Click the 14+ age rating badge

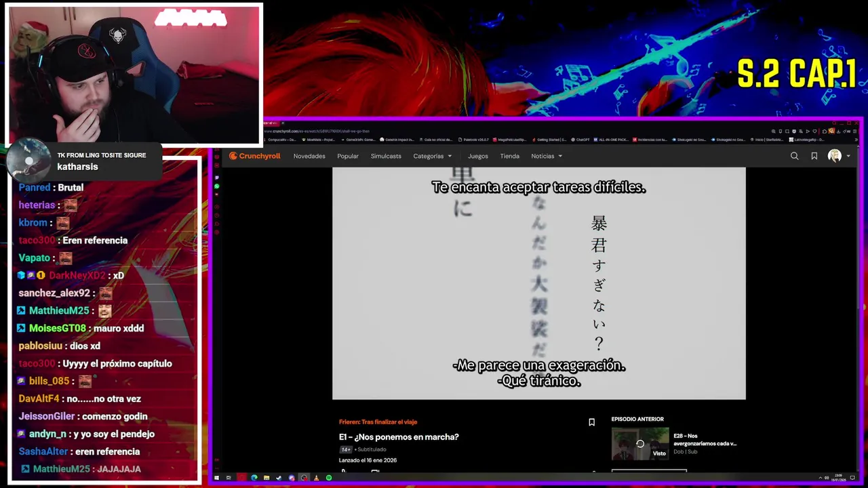tap(346, 449)
